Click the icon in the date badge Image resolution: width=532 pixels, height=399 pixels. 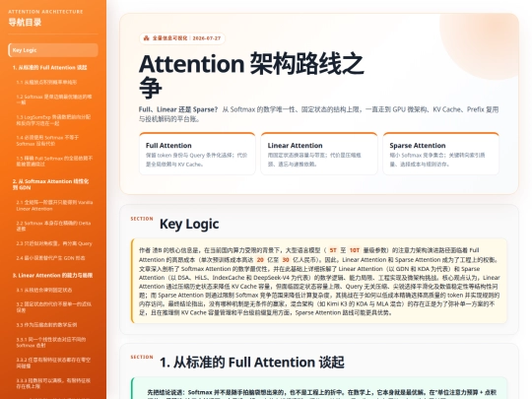pyautogui.click(x=146, y=38)
